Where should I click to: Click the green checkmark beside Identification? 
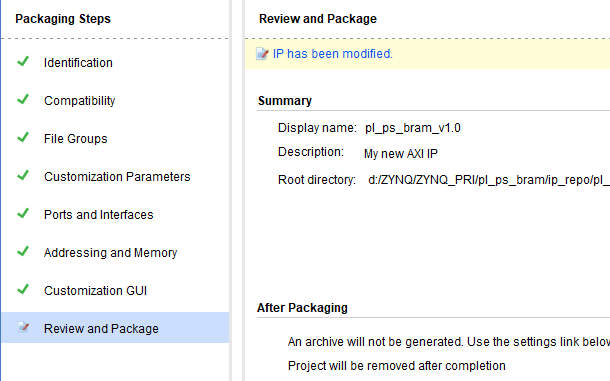coord(23,61)
